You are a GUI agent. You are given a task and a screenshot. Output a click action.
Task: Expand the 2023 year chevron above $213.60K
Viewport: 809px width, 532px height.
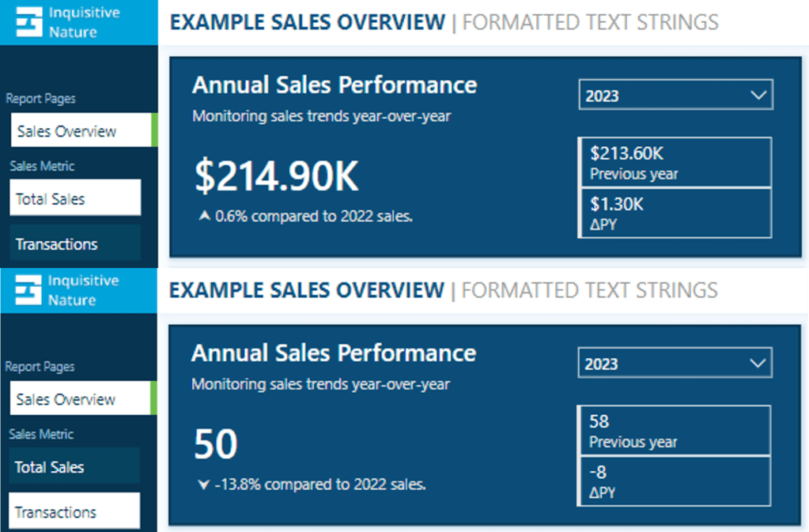758,96
